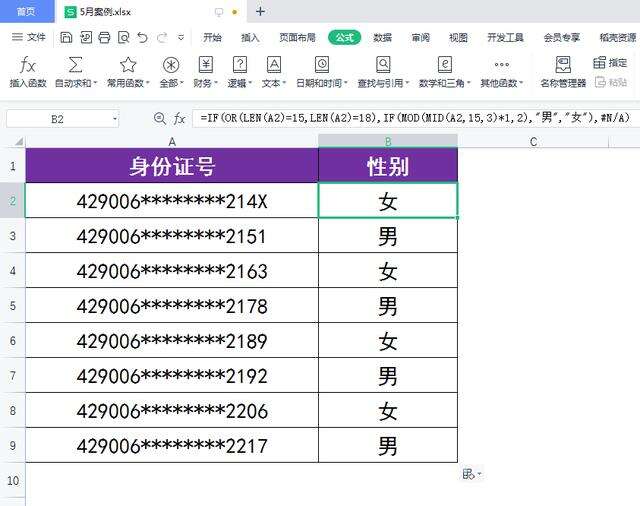
Task: Click the AutoSum (自动求和) sigma icon
Action: (x=75, y=65)
